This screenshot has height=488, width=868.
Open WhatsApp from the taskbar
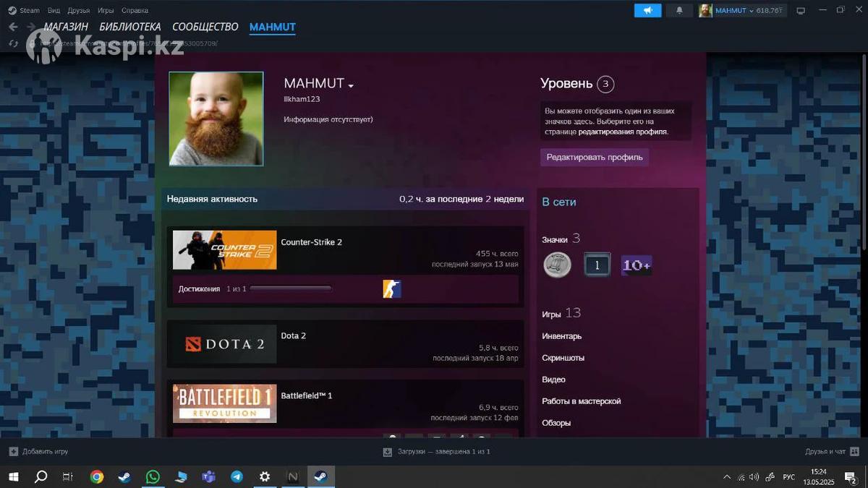153,476
